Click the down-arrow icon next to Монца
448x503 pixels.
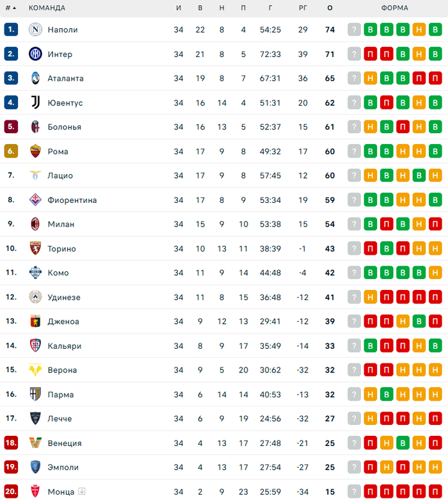(81, 491)
